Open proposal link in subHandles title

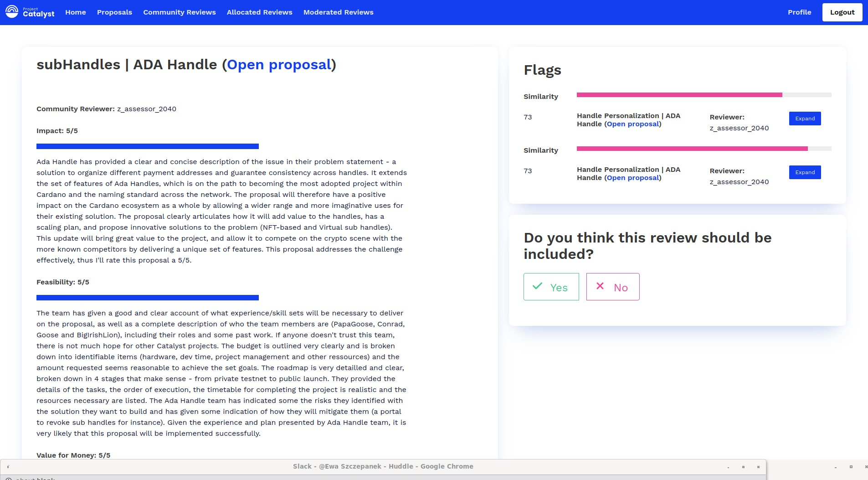tap(279, 65)
